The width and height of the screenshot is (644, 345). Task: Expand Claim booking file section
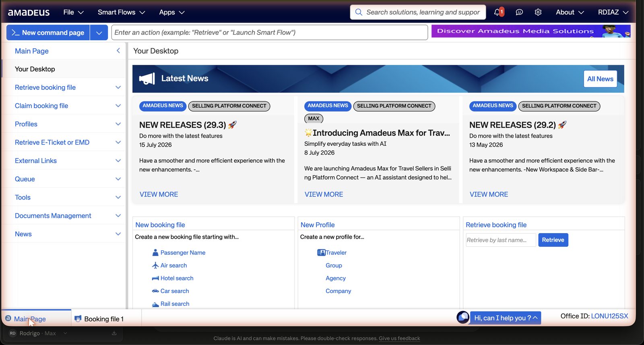click(x=118, y=105)
